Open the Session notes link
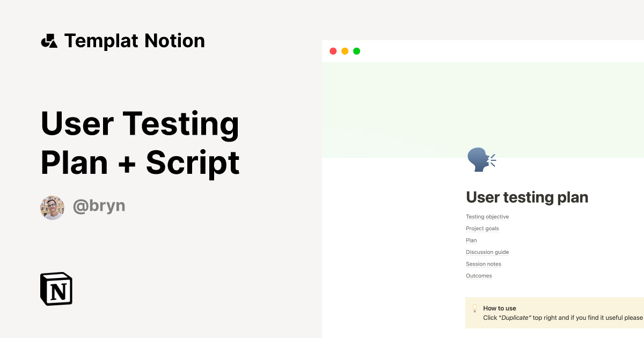 [x=483, y=263]
